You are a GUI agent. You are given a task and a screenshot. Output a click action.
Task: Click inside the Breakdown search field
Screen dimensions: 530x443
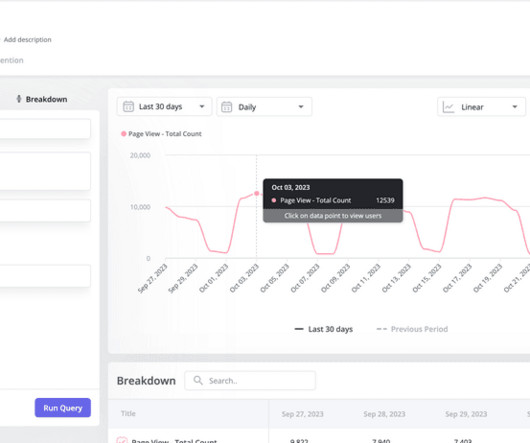[x=250, y=380]
